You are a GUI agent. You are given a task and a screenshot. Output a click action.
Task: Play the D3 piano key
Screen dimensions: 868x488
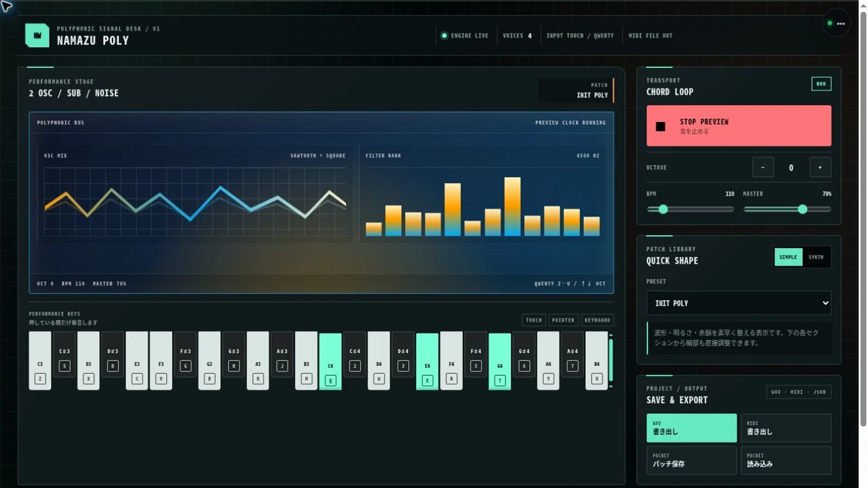click(88, 361)
